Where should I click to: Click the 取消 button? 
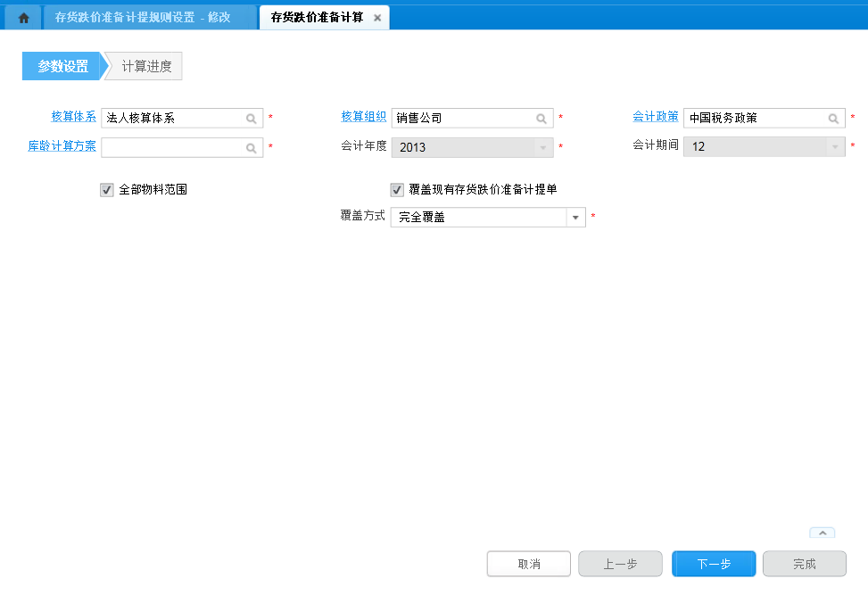[528, 564]
